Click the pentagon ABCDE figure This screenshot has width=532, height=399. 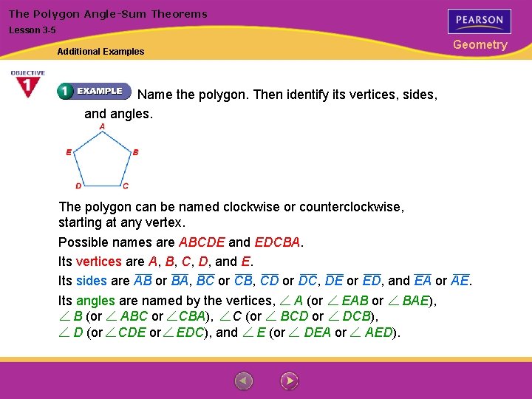102,159
